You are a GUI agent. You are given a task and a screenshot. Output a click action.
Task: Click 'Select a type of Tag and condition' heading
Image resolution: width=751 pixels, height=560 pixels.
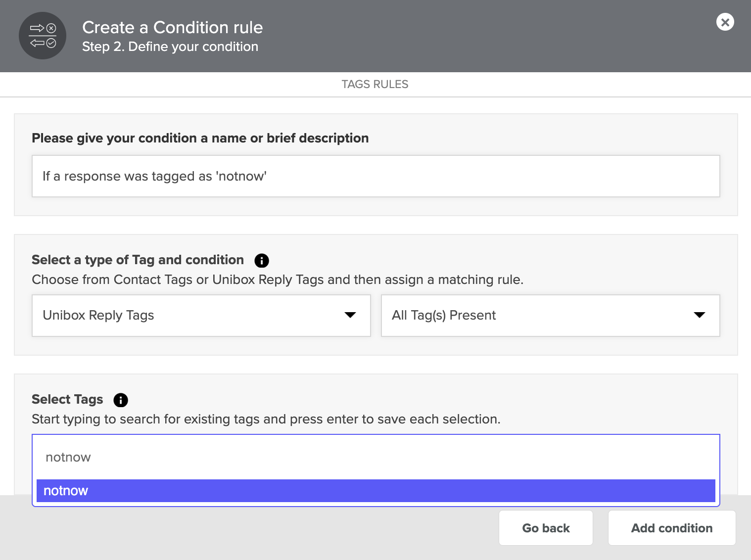138,260
